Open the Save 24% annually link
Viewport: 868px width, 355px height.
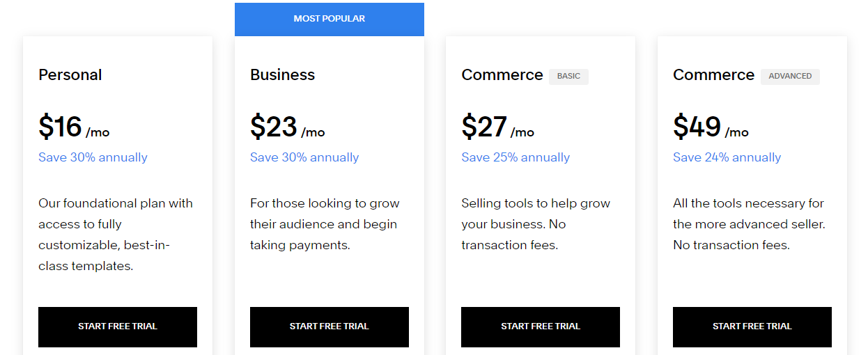click(x=727, y=157)
